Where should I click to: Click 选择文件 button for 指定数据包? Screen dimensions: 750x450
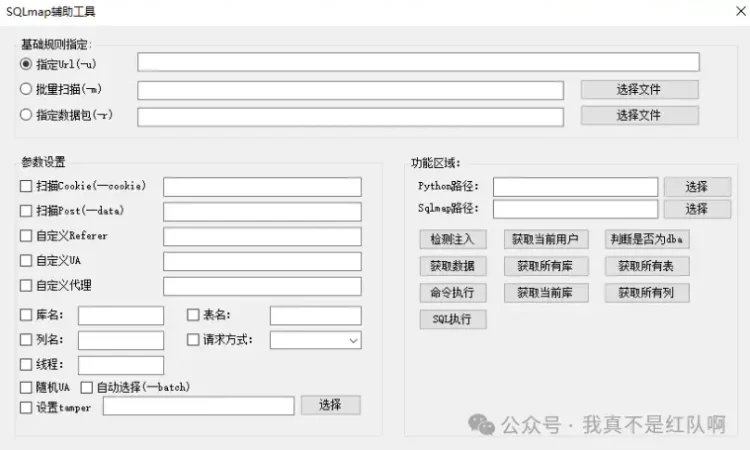coord(640,115)
